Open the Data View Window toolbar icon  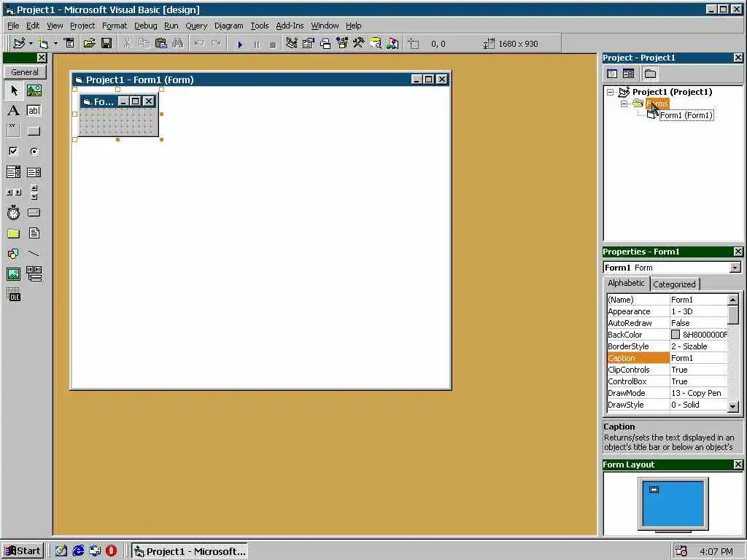coord(376,43)
